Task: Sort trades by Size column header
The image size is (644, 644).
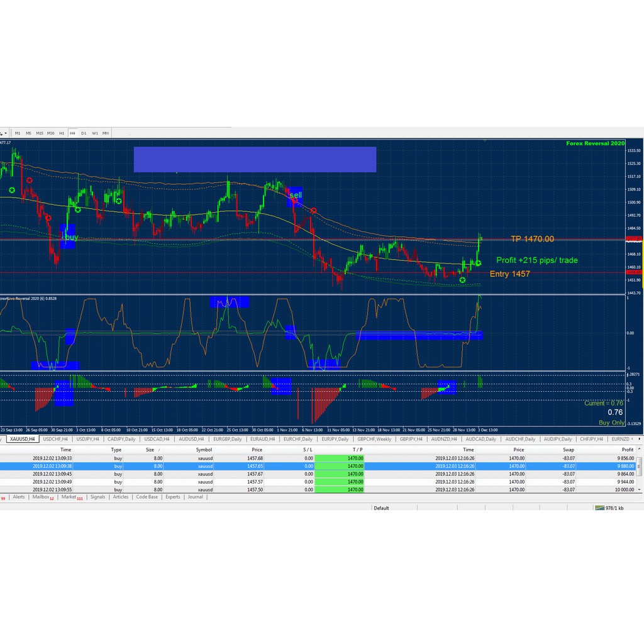Action: pyautogui.click(x=150, y=450)
